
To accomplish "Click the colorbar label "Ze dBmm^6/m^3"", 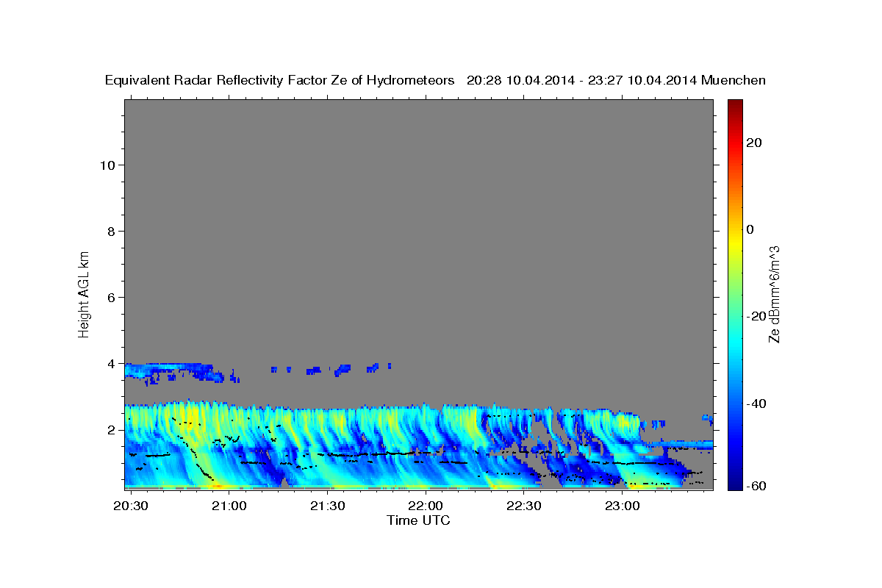I will pos(774,294).
